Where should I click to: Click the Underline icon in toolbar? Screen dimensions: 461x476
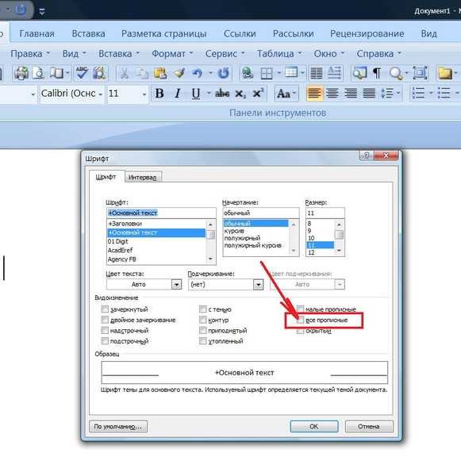coord(196,94)
